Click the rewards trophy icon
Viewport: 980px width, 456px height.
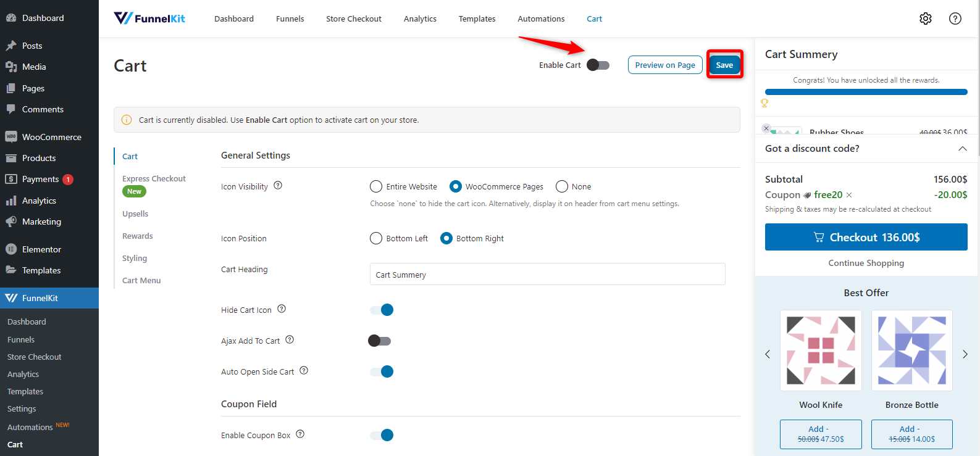(x=764, y=103)
